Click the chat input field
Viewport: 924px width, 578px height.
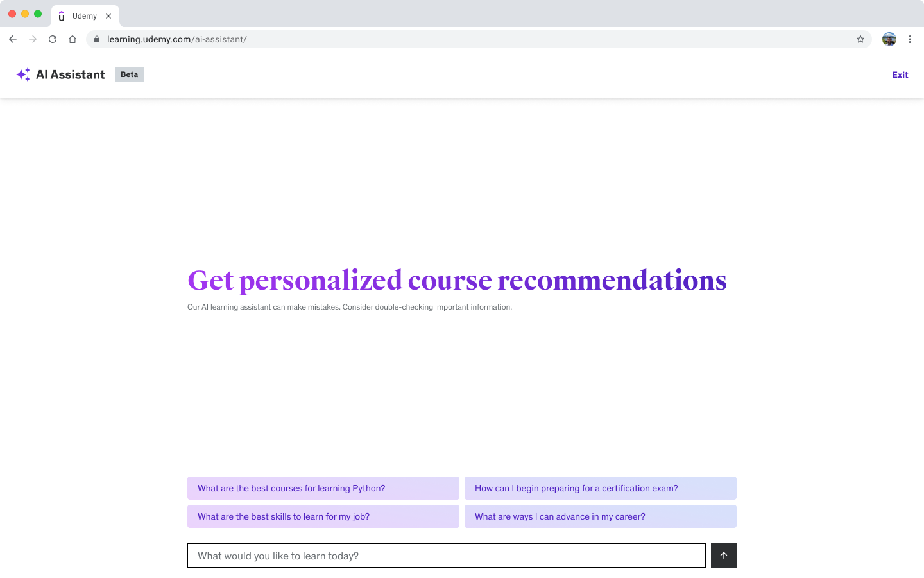(x=446, y=555)
